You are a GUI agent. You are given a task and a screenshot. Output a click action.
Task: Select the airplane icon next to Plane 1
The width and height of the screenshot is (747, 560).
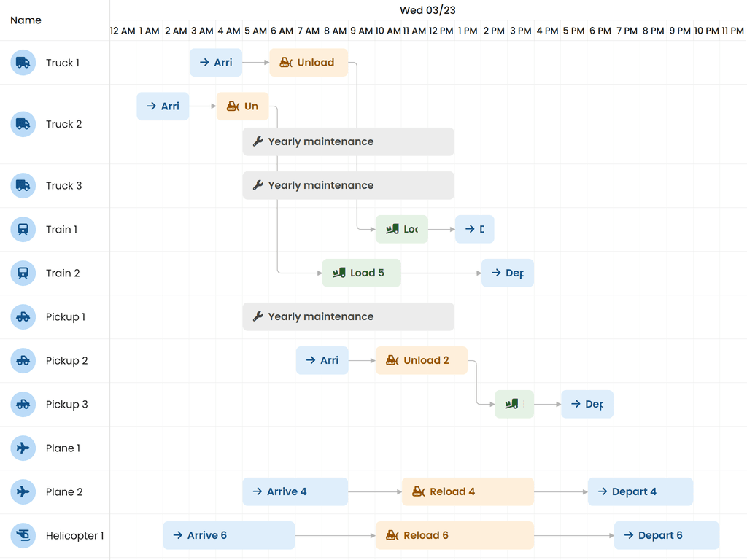[x=23, y=448]
